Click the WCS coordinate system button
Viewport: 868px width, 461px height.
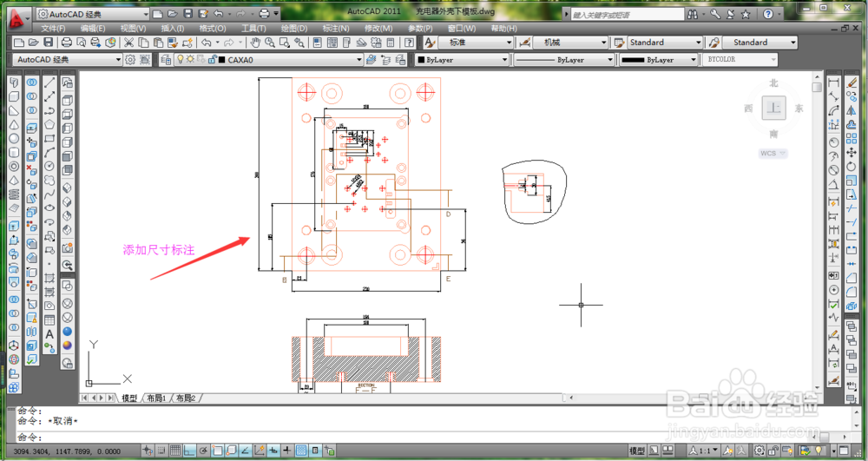[773, 154]
